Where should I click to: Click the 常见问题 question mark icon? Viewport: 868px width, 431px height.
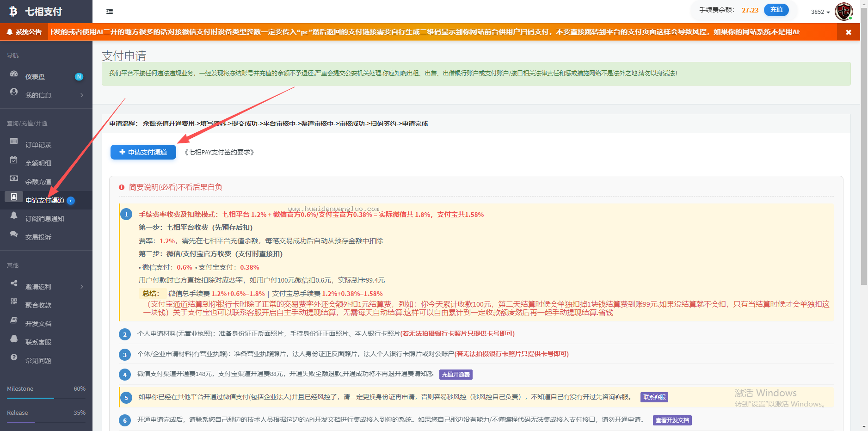point(14,357)
